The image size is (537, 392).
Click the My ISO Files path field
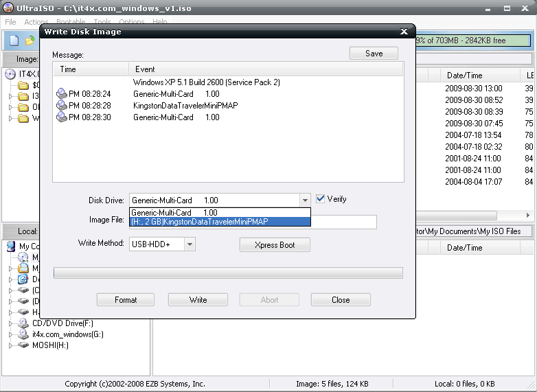[x=474, y=231]
